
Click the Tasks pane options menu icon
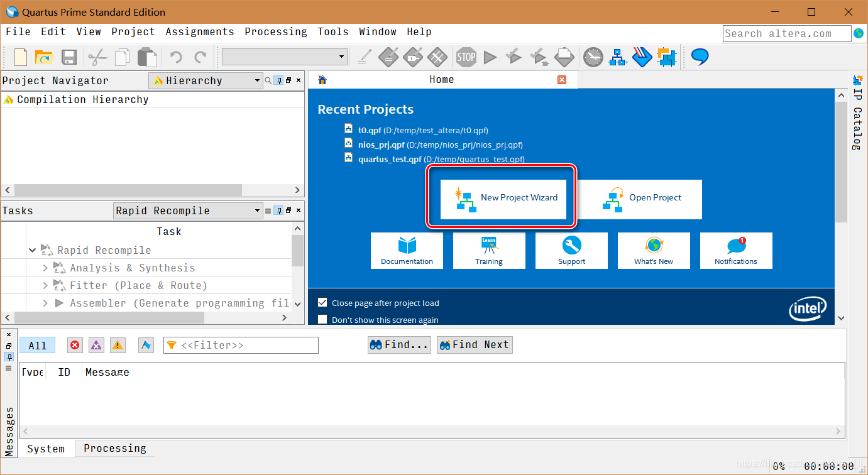pos(268,210)
